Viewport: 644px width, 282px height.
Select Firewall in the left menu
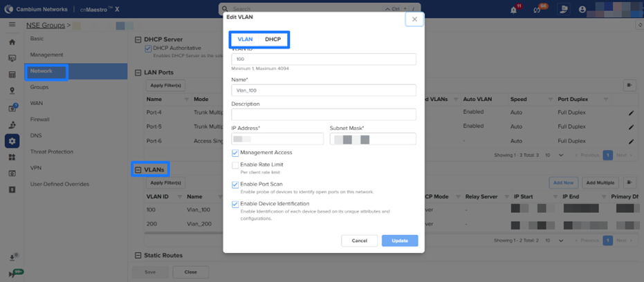(39, 120)
